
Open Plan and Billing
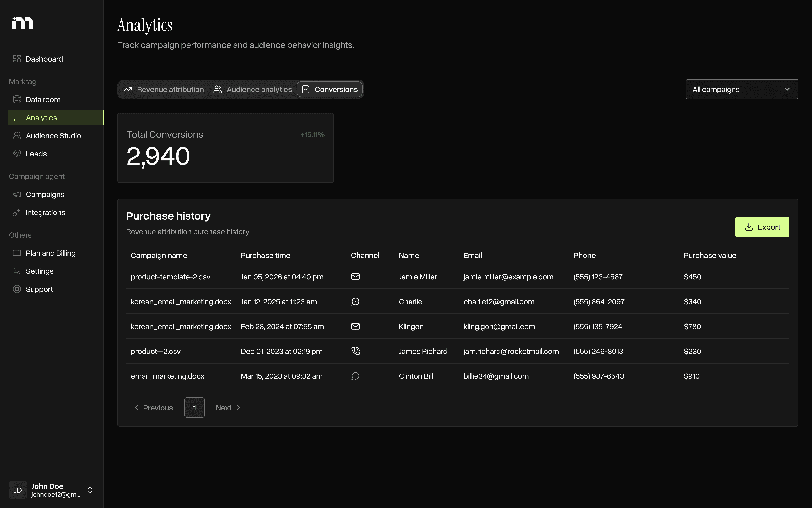click(x=56, y=253)
